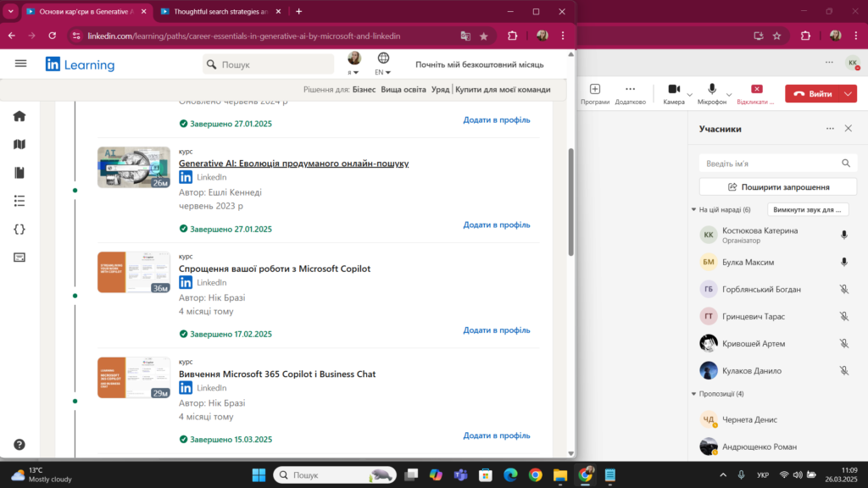Open course 'Generative AI: Еволюція продуманого онлайн-пошуку'
The image size is (868, 488).
click(x=293, y=164)
